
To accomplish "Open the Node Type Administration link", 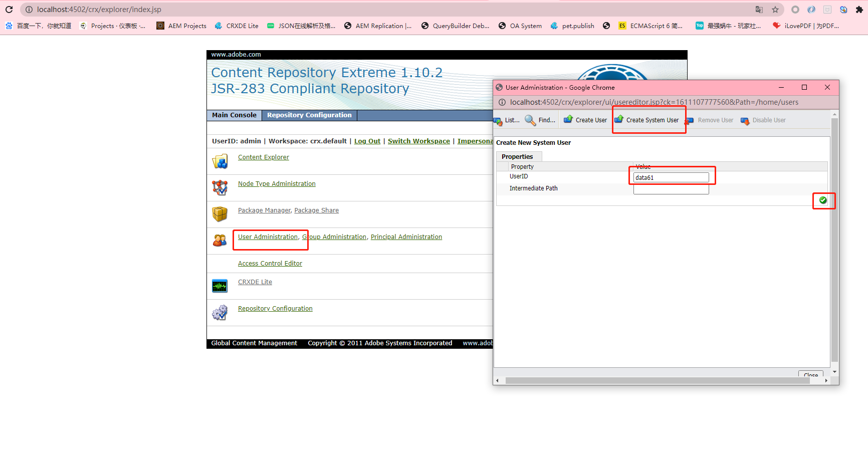I will (277, 184).
